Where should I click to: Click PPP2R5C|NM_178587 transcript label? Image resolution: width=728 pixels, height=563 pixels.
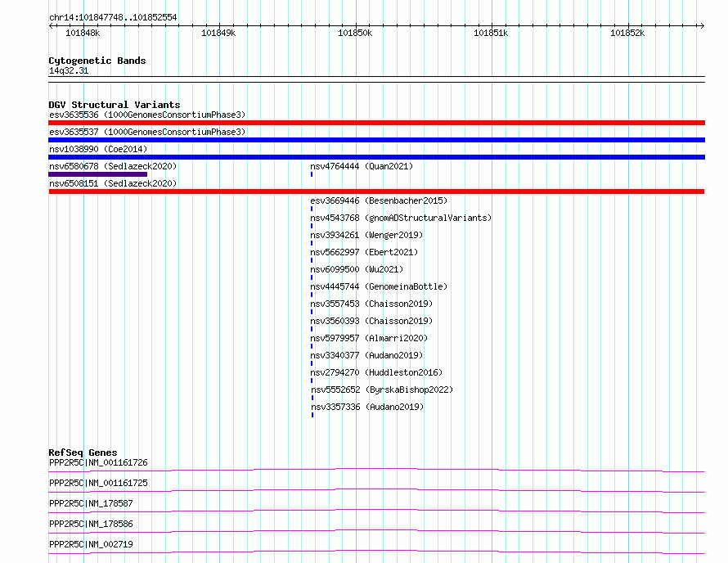coord(91,503)
